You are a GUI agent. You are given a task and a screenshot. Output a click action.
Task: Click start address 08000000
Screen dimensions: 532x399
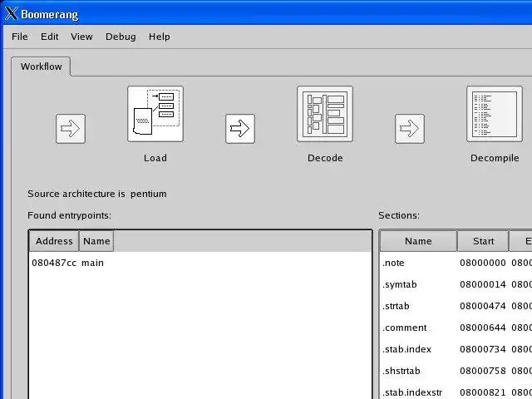[483, 263]
